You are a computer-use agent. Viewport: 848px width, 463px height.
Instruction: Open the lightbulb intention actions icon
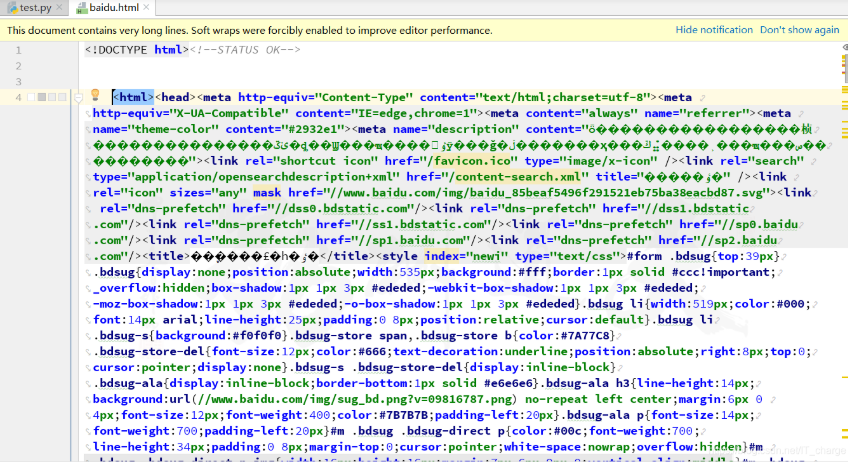point(95,95)
